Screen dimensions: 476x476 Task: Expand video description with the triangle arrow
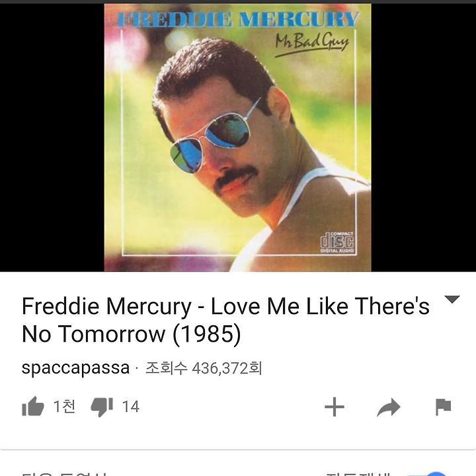tap(452, 299)
